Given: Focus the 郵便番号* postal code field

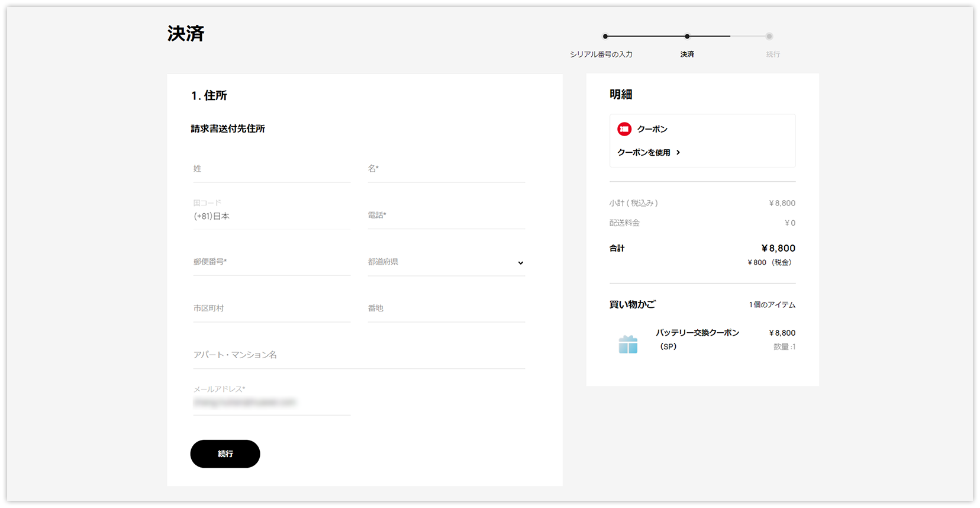Looking at the screenshot, I should point(272,262).
